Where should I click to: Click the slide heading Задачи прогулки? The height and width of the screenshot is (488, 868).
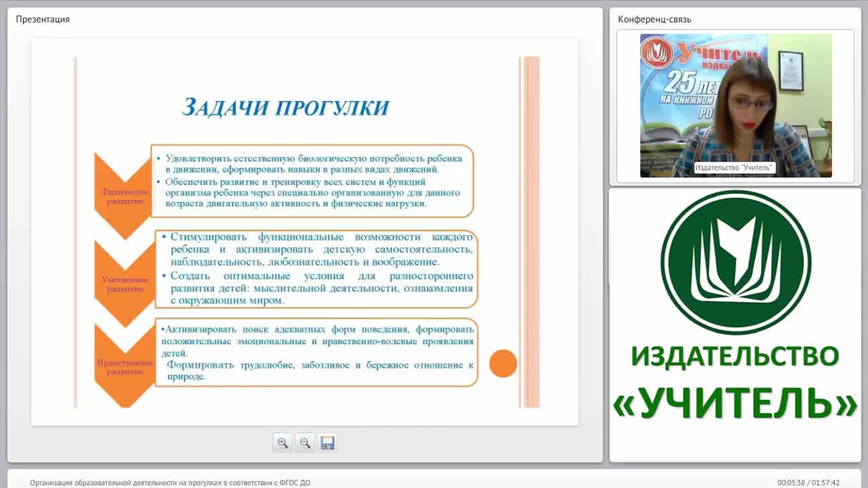[285, 107]
